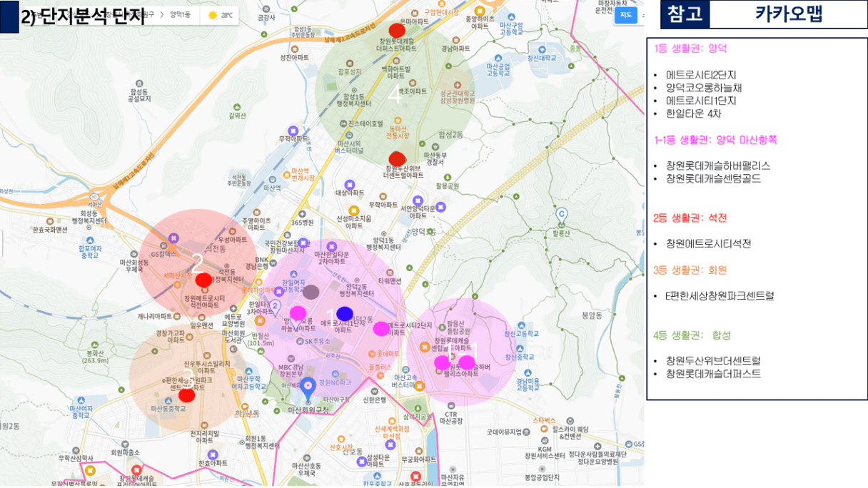Select the 참고 header label
This screenshot has width=868, height=488.
(x=685, y=14)
